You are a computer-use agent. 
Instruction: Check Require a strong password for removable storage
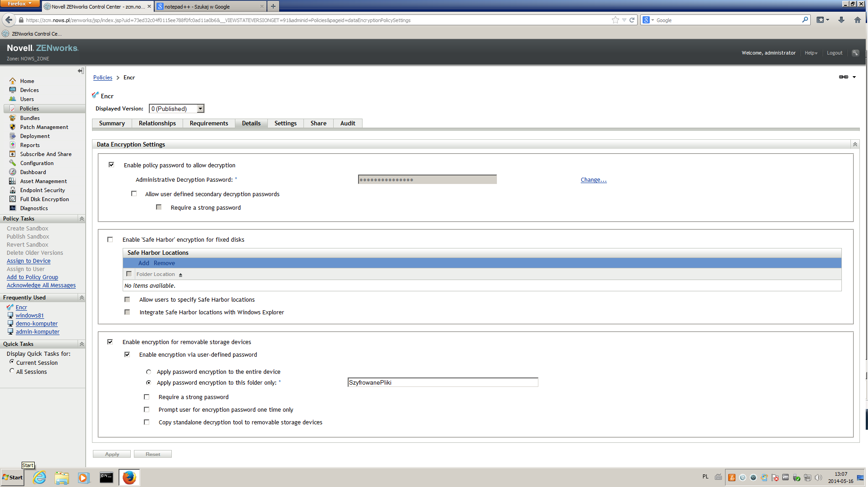pyautogui.click(x=147, y=397)
